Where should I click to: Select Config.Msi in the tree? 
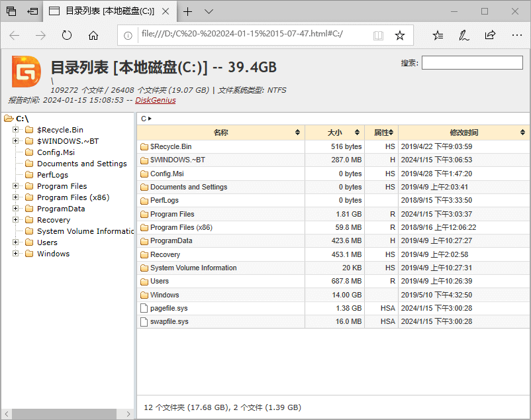[x=56, y=152]
